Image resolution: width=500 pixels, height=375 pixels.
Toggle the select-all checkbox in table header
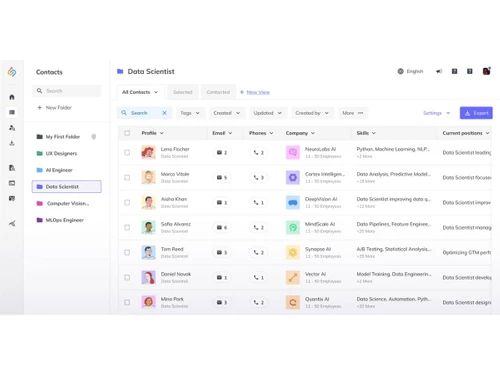pyautogui.click(x=127, y=133)
